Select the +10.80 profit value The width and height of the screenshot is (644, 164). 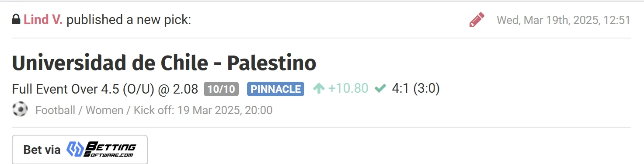(x=348, y=89)
